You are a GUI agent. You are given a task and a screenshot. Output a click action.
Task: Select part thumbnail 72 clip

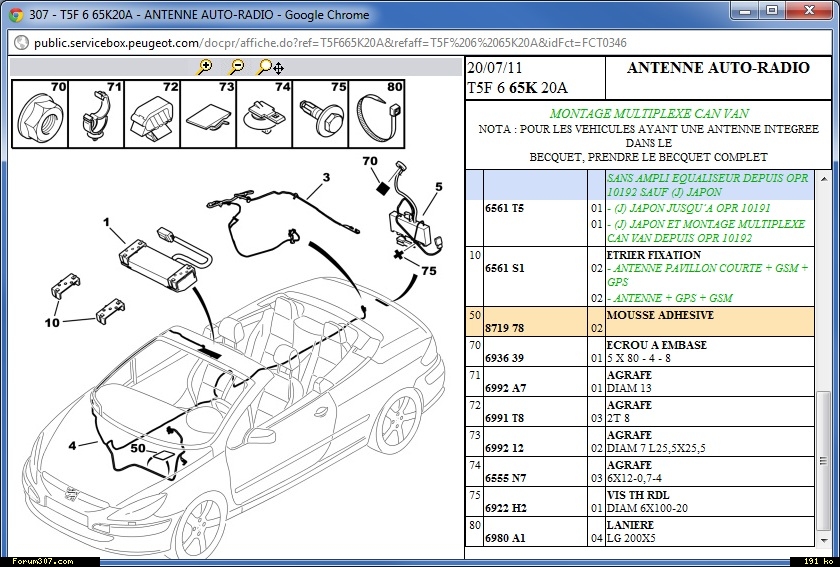coord(153,114)
